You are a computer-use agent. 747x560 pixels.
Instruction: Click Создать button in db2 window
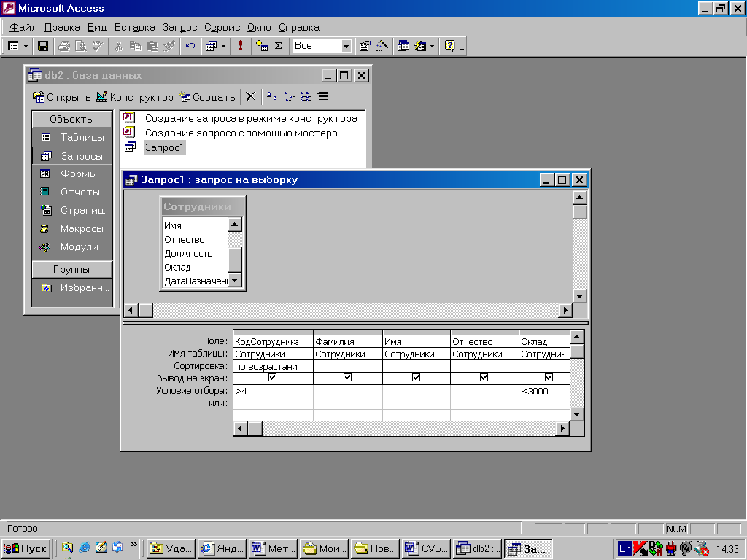click(x=207, y=97)
